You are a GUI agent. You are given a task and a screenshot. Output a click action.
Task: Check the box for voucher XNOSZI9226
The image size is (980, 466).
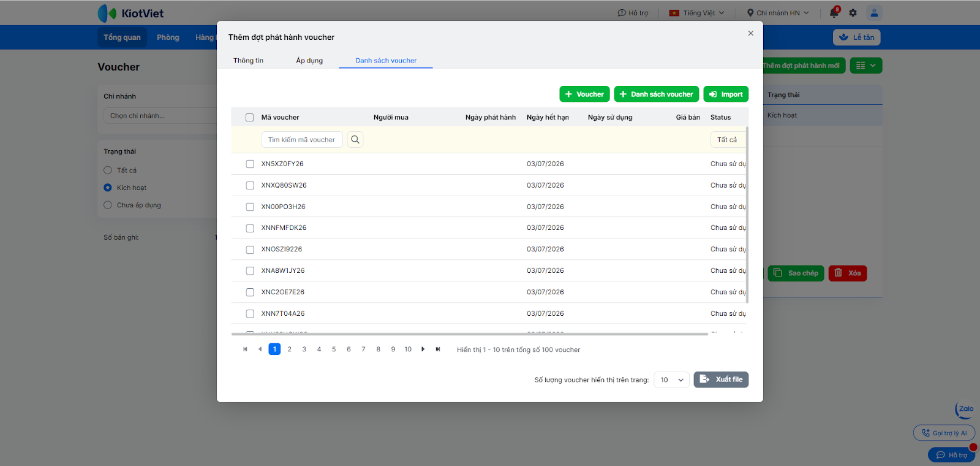(250, 250)
